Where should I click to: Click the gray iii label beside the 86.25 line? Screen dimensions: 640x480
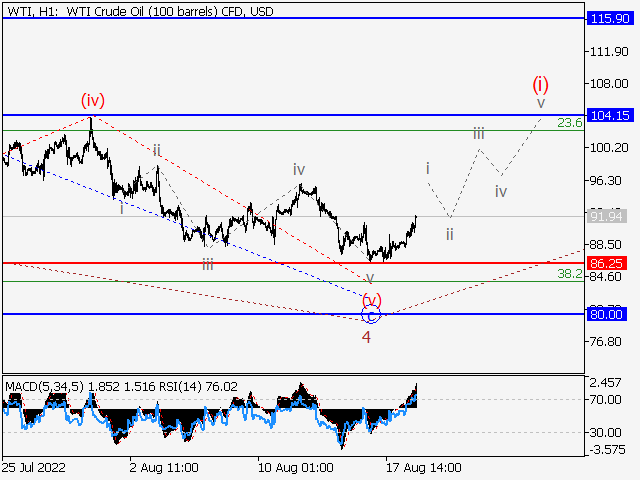point(208,265)
